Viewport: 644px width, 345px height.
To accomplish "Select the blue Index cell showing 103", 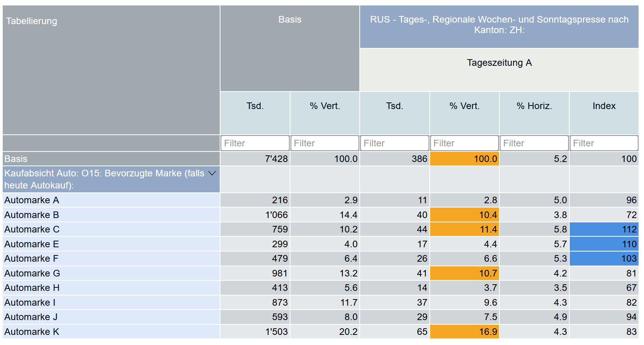I will [x=604, y=259].
